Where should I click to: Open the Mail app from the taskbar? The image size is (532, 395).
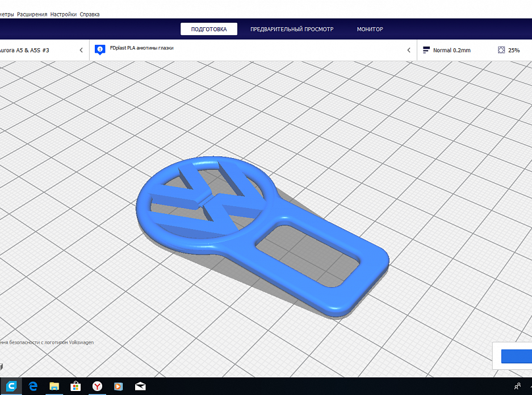click(x=140, y=386)
